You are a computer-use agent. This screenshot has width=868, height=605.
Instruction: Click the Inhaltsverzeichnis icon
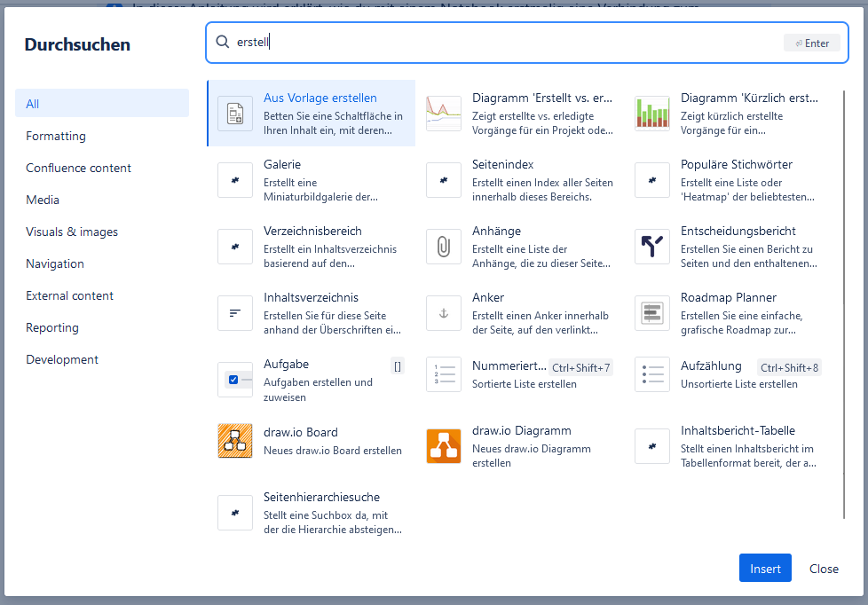click(235, 313)
